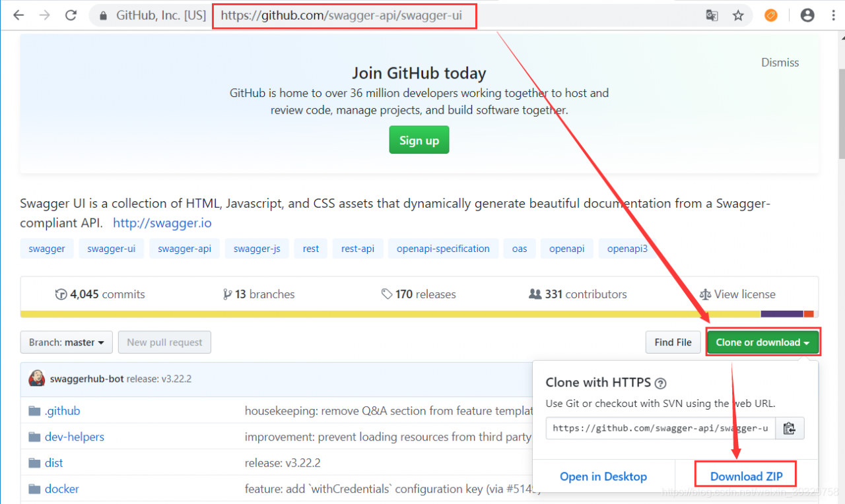Screen dimensions: 845x504
Task: Click Download ZIP
Action: (746, 476)
